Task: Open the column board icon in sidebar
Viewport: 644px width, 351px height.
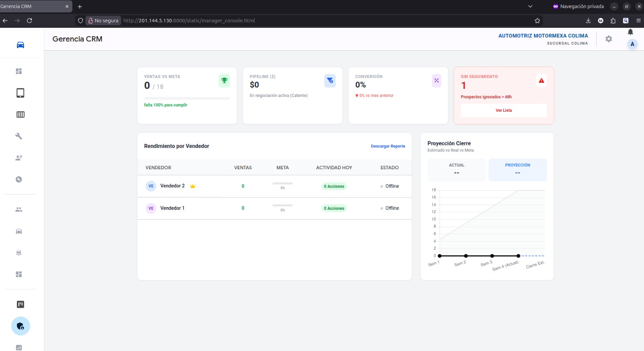Action: click(20, 115)
